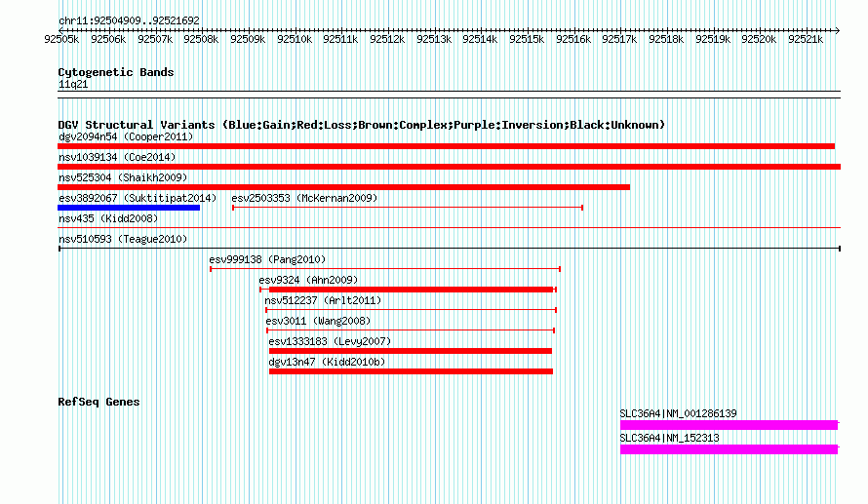Click the 92517k ruler tick label
Screen dimensions: 868x504
[x=619, y=39]
